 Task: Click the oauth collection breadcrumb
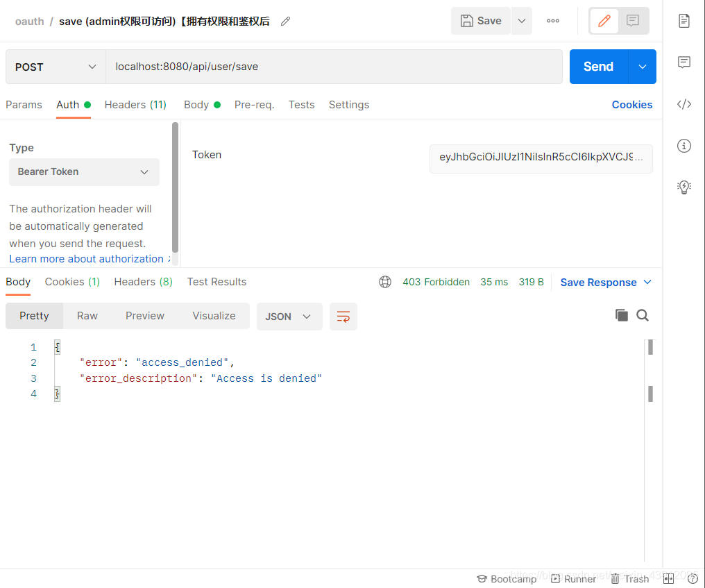click(30, 22)
